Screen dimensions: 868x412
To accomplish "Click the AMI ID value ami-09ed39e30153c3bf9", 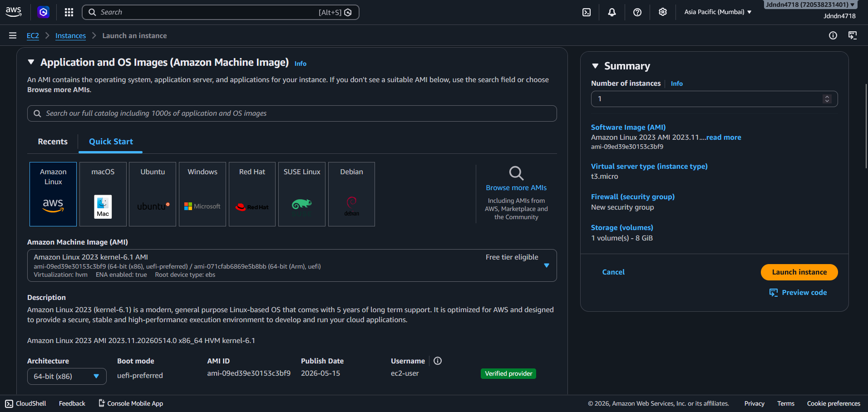I will (x=249, y=373).
